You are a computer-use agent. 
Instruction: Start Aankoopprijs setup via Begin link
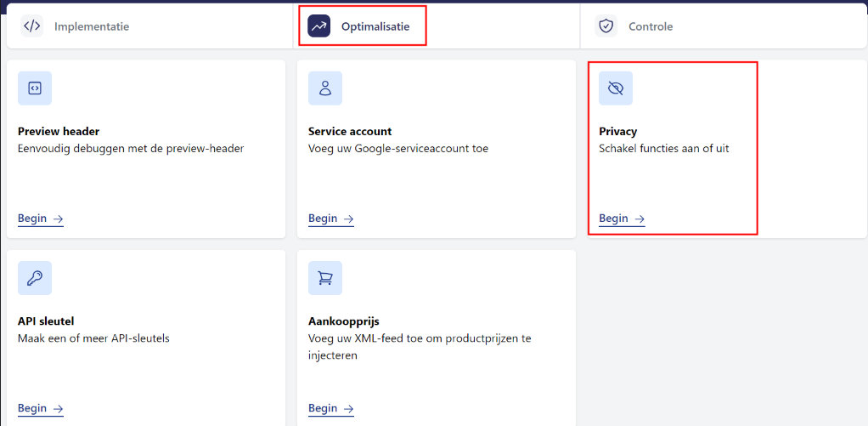click(330, 408)
